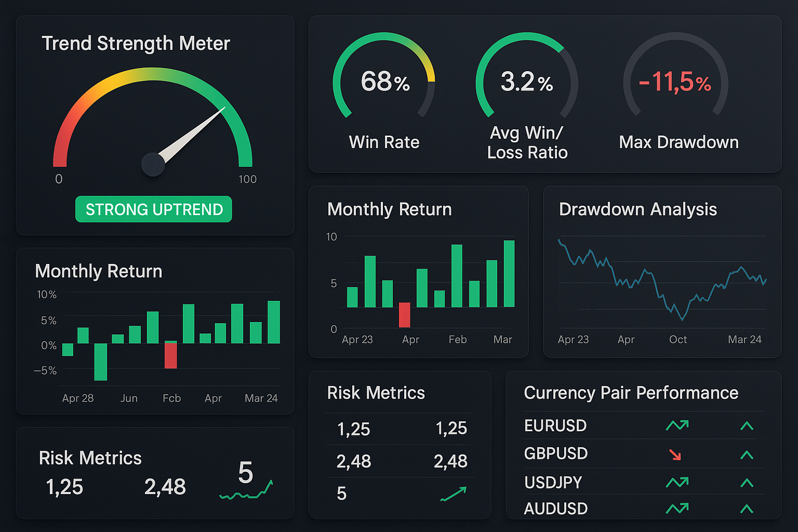Image resolution: width=798 pixels, height=532 pixels.
Task: Click the GBPUSD red down-arrow icon
Action: point(675,455)
